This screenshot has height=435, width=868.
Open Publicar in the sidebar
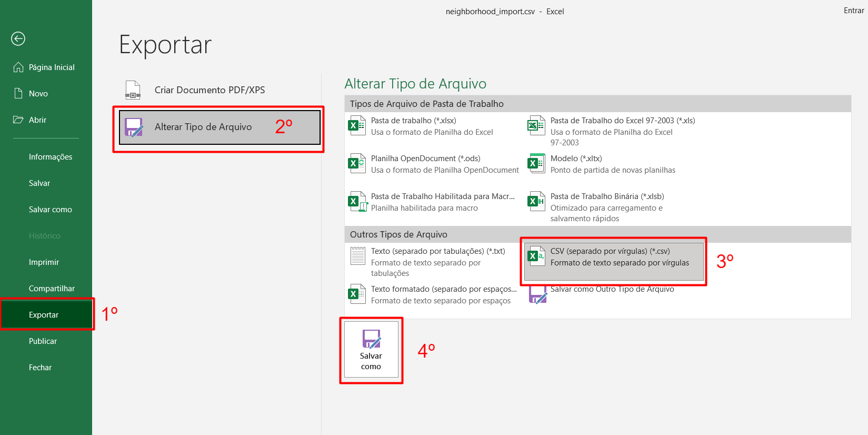46,341
